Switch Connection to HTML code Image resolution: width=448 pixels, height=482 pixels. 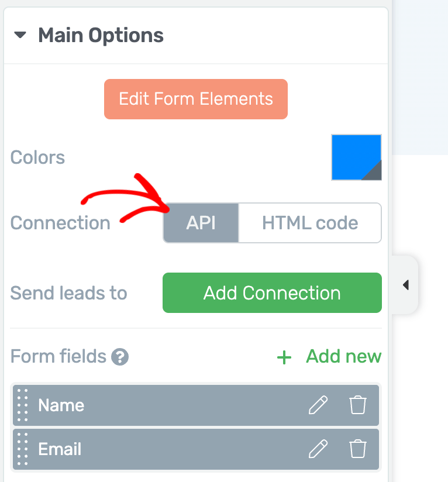click(x=310, y=223)
